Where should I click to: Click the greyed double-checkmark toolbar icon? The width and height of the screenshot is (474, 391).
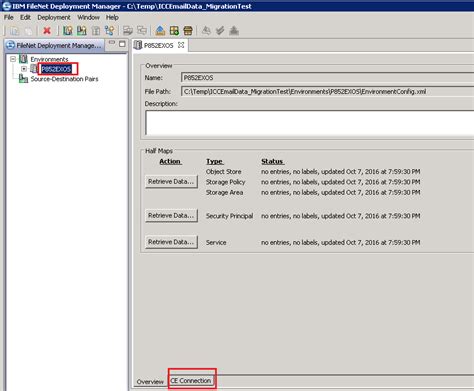coord(220,31)
